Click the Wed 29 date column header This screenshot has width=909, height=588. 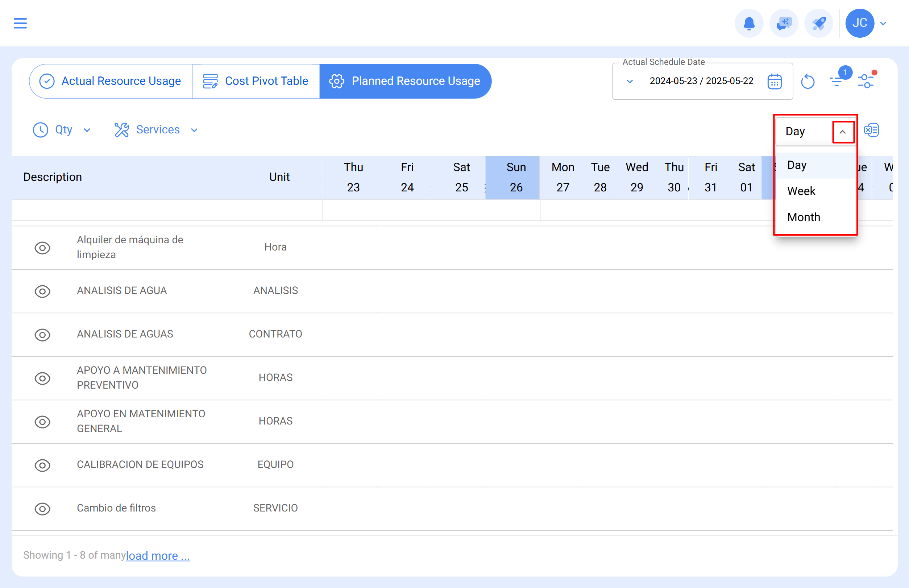pyautogui.click(x=636, y=178)
